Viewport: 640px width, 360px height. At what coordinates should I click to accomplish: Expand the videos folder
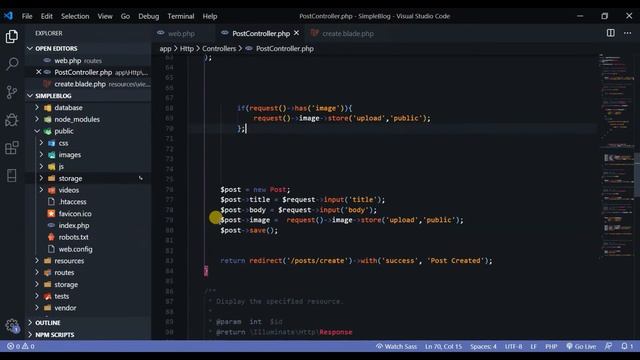pos(69,190)
